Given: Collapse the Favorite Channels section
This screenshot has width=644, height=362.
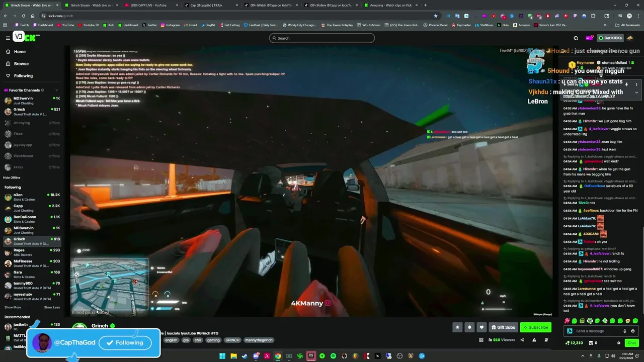Looking at the screenshot, I should 56,90.
